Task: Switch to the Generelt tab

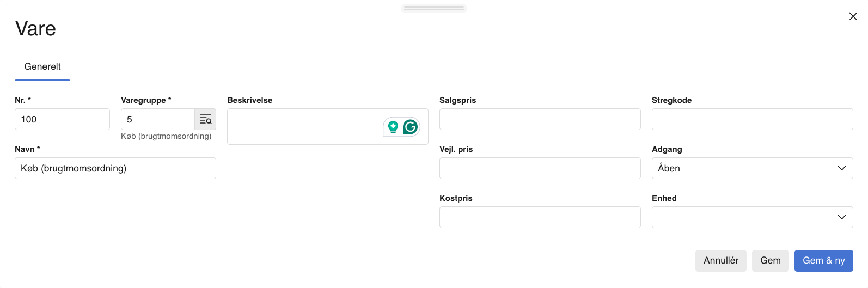Action: pyautogui.click(x=42, y=66)
